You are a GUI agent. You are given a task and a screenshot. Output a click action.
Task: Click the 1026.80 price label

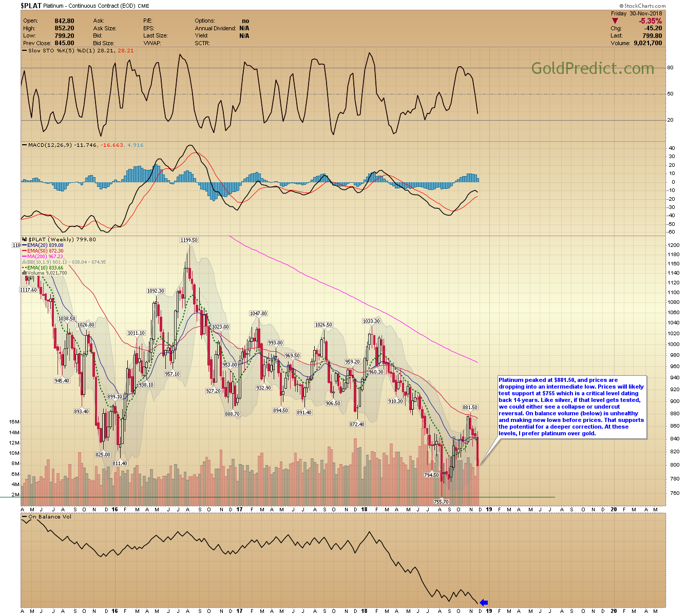[x=86, y=324]
